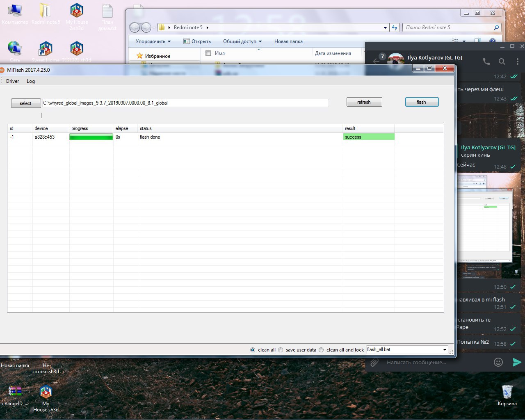This screenshot has height=420, width=525.
Task: Open the Корзина recycle bin
Action: click(x=507, y=395)
